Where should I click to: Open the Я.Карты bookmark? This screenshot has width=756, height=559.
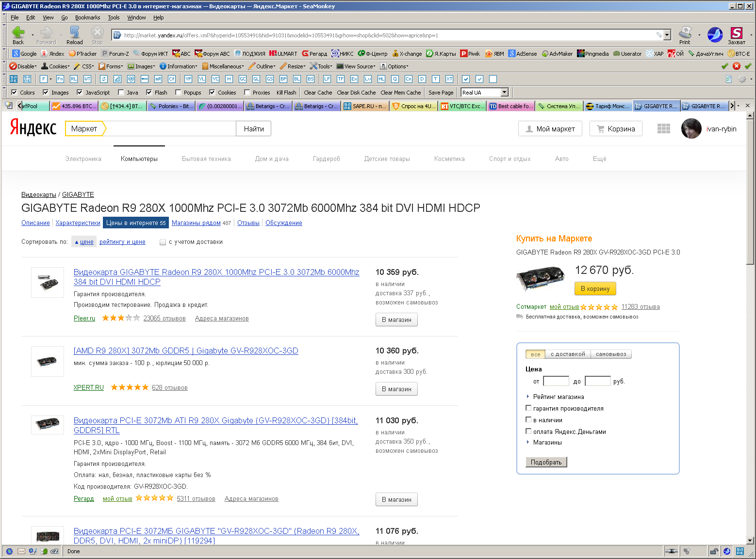pos(441,54)
